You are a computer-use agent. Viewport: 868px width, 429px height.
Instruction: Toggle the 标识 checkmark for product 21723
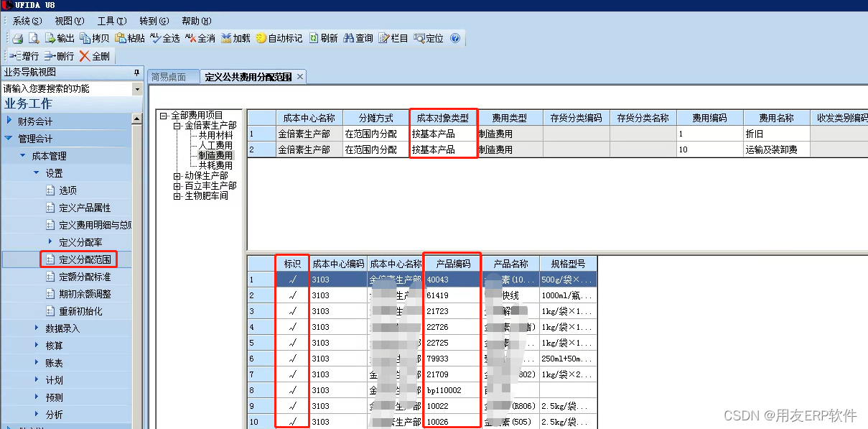coord(293,311)
